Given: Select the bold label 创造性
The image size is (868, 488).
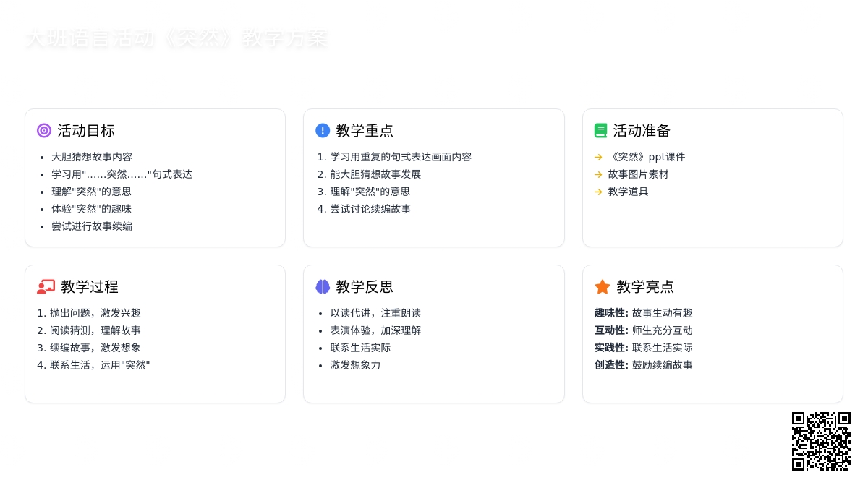Looking at the screenshot, I should (x=611, y=365).
